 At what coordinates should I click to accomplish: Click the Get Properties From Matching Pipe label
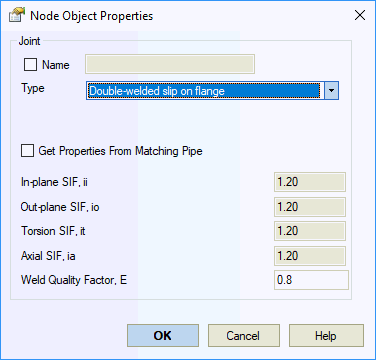[120, 151]
